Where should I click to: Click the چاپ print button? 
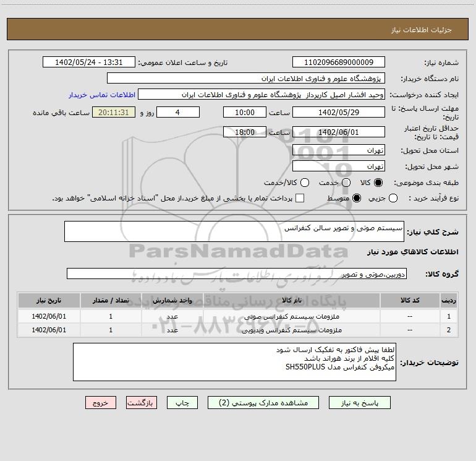[182, 403]
